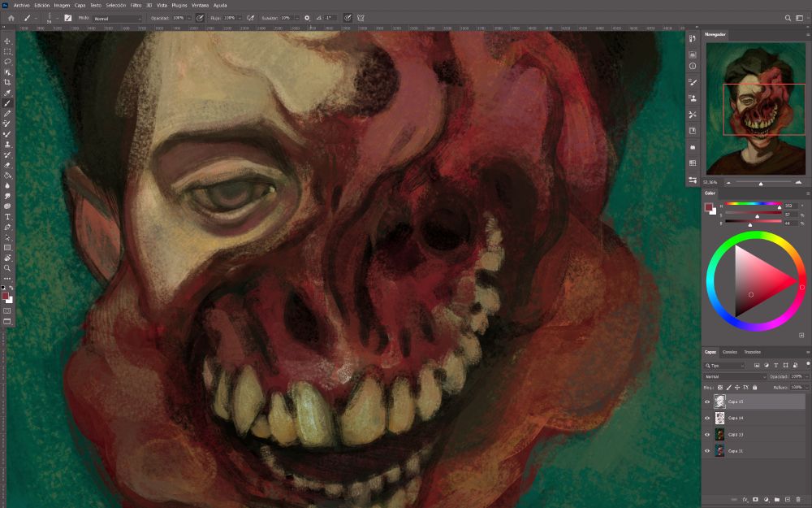Toggle lock position

pyautogui.click(x=737, y=388)
